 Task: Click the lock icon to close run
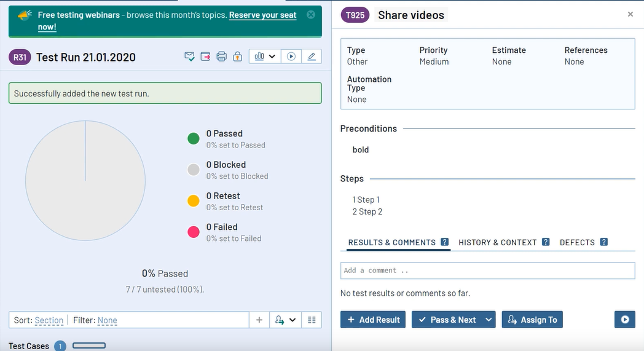point(237,57)
